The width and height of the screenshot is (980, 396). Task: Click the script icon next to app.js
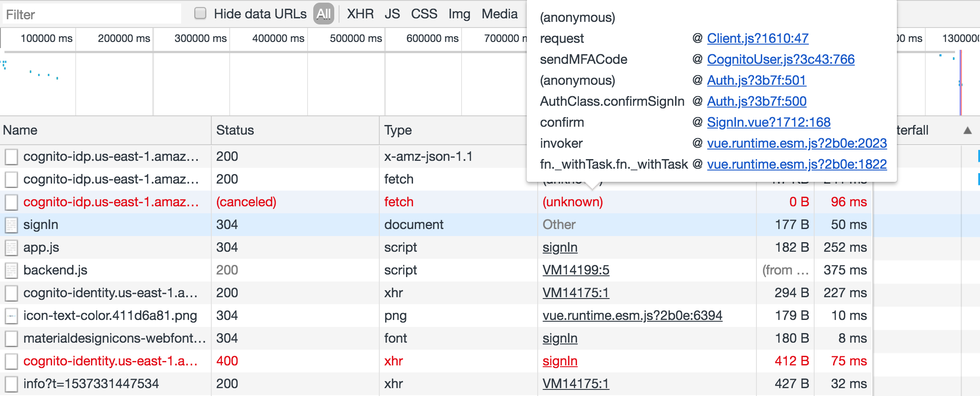[x=10, y=247]
